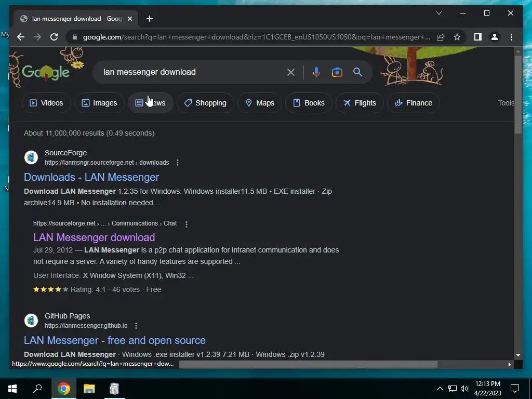The width and height of the screenshot is (532, 399).
Task: Filter results by Shopping
Action: [x=205, y=103]
